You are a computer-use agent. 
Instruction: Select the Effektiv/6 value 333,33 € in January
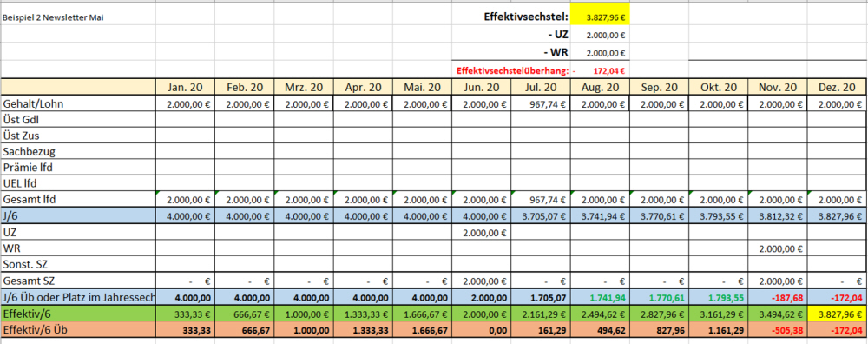pyautogui.click(x=185, y=314)
